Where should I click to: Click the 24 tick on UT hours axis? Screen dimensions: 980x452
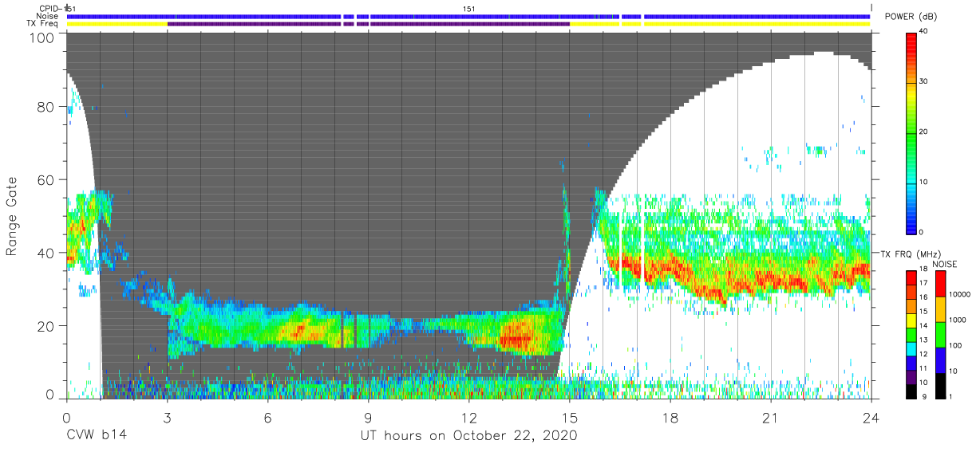coord(871,416)
